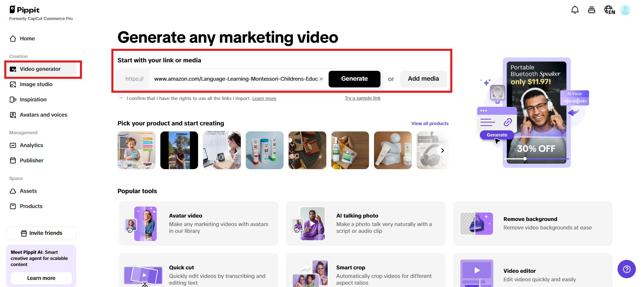The width and height of the screenshot is (644, 287).
Task: Click the Video editor tool image
Action: (476, 273)
